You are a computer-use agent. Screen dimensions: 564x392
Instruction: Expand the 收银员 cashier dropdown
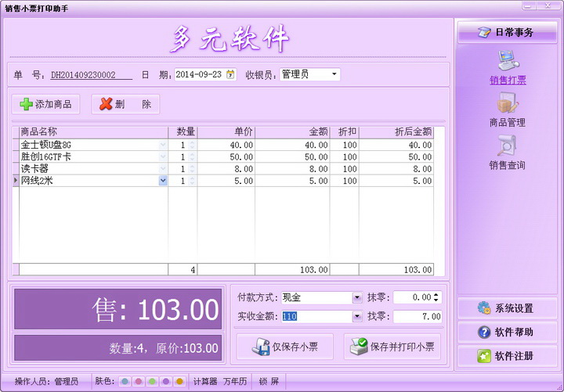[x=334, y=75]
